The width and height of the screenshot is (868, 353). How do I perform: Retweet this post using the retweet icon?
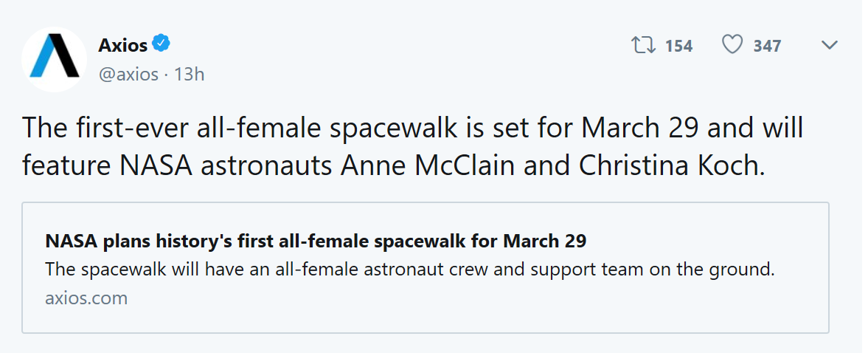643,46
